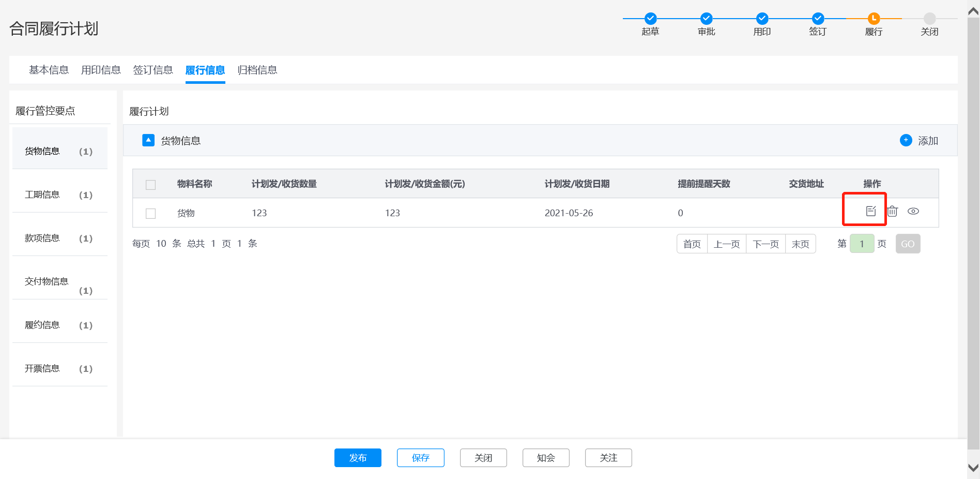The height and width of the screenshot is (479, 980).
Task: Click the 签订 step checkmark icon
Action: 818,19
